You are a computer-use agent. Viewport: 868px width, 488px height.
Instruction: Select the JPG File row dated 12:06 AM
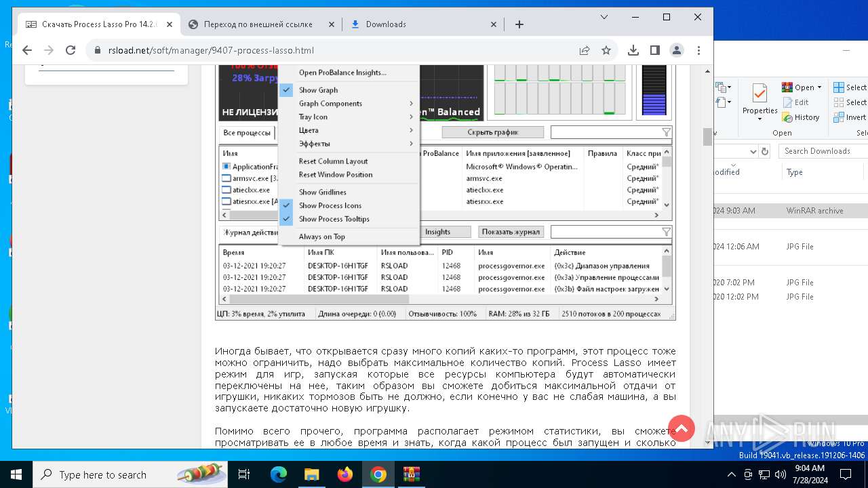click(791, 247)
